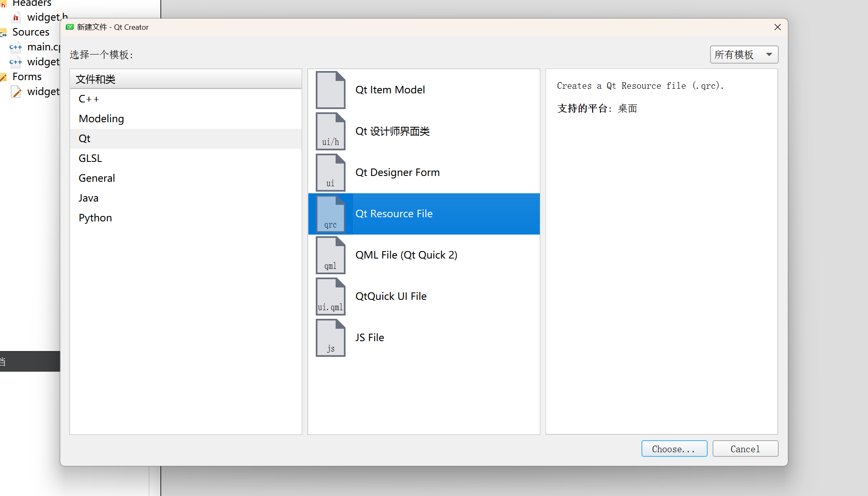
Task: Click the qml file icon
Action: point(330,255)
